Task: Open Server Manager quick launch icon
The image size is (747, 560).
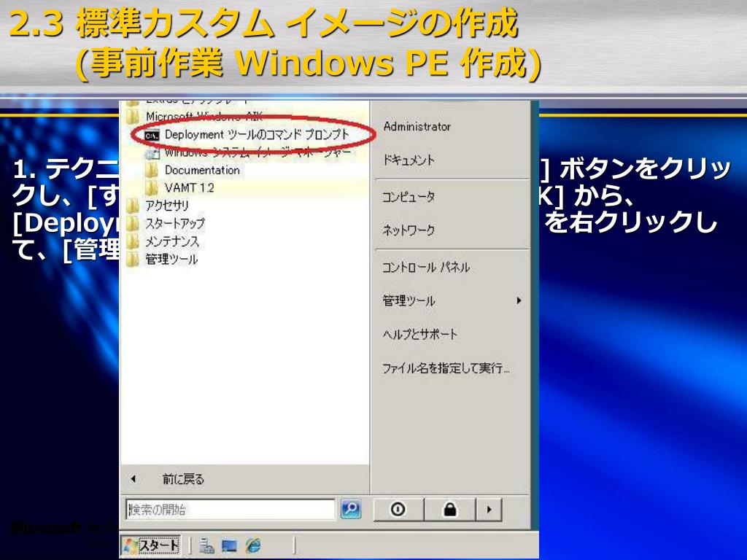Action: (206, 545)
